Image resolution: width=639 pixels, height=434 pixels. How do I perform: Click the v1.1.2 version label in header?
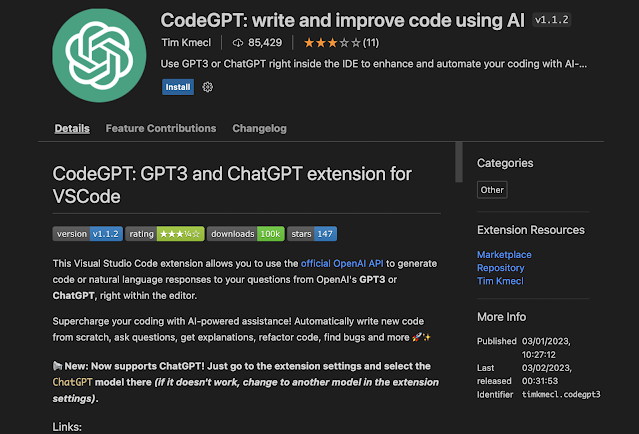[x=551, y=20]
